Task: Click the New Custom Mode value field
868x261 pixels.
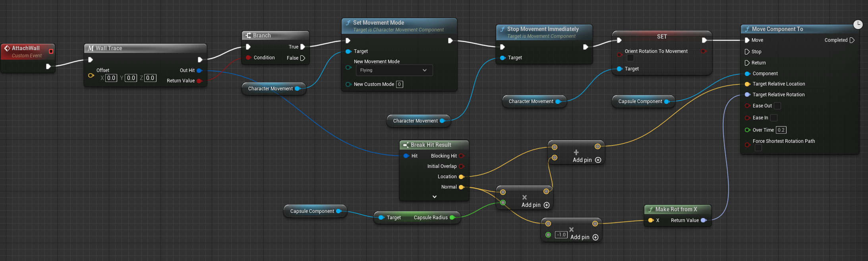Action: pyautogui.click(x=400, y=84)
